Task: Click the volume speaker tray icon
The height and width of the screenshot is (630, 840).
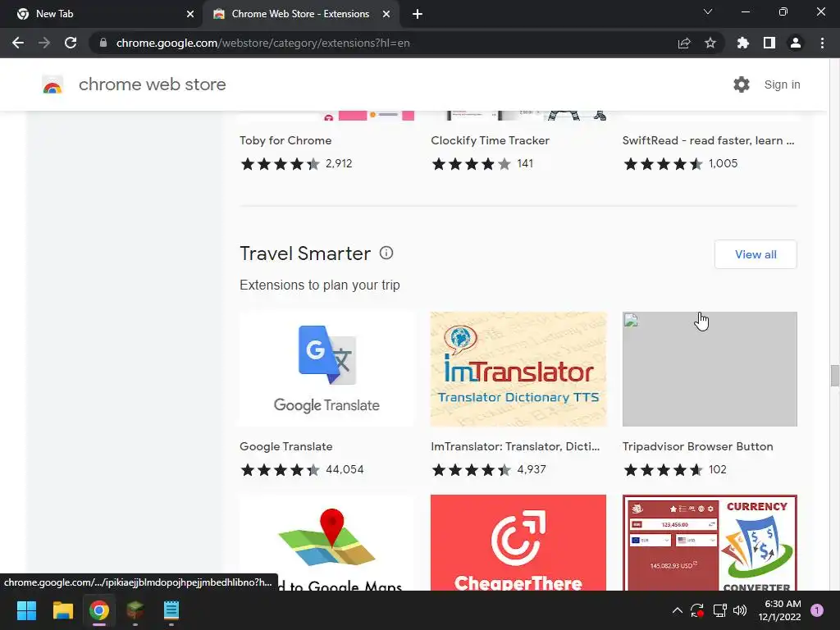Action: (740, 610)
